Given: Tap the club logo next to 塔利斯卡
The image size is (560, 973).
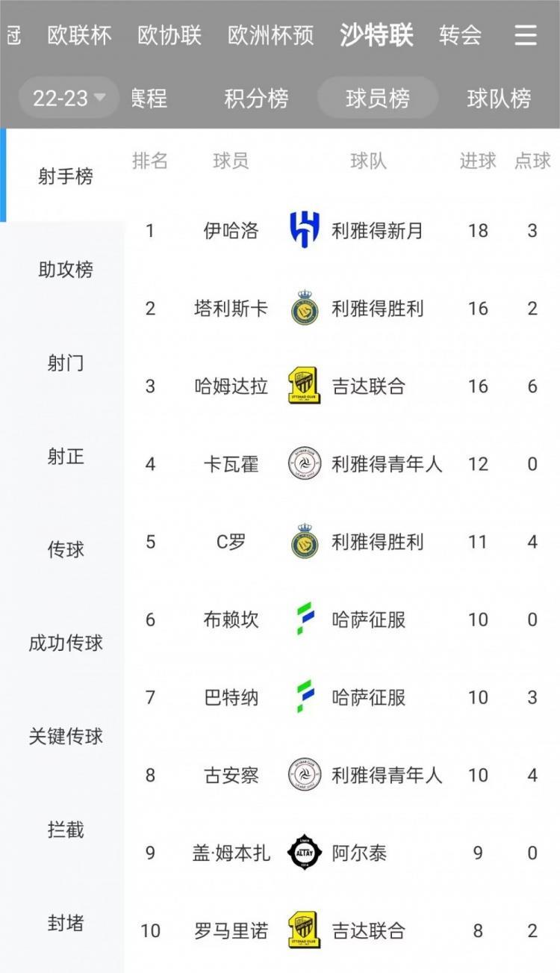Looking at the screenshot, I should tap(305, 308).
